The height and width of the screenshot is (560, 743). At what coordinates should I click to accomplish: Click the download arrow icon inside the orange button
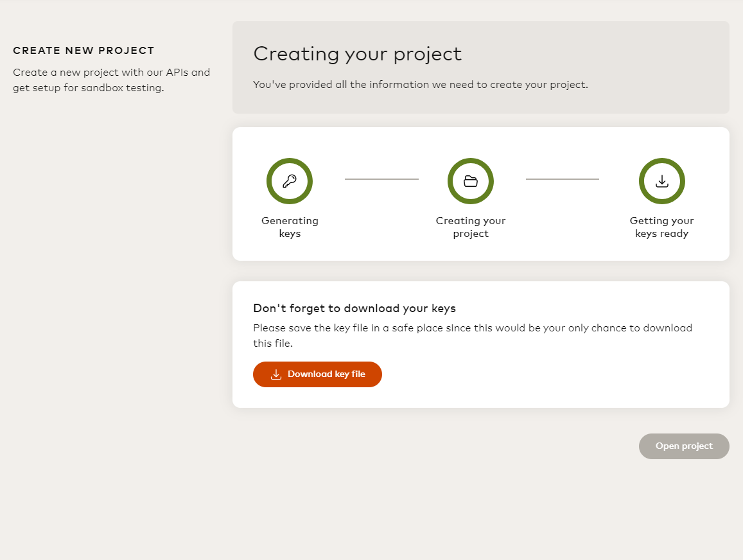(276, 374)
